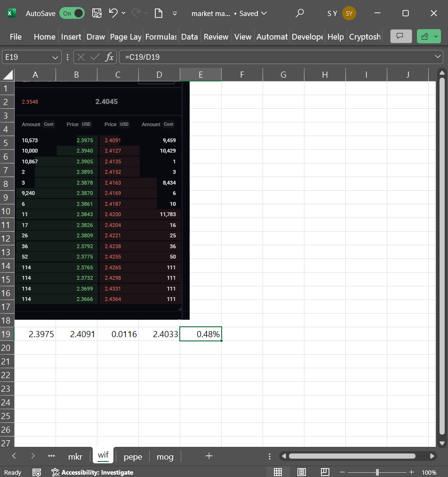Click the Select All corner triangle
The height and width of the screenshot is (477, 448).
coord(8,74)
